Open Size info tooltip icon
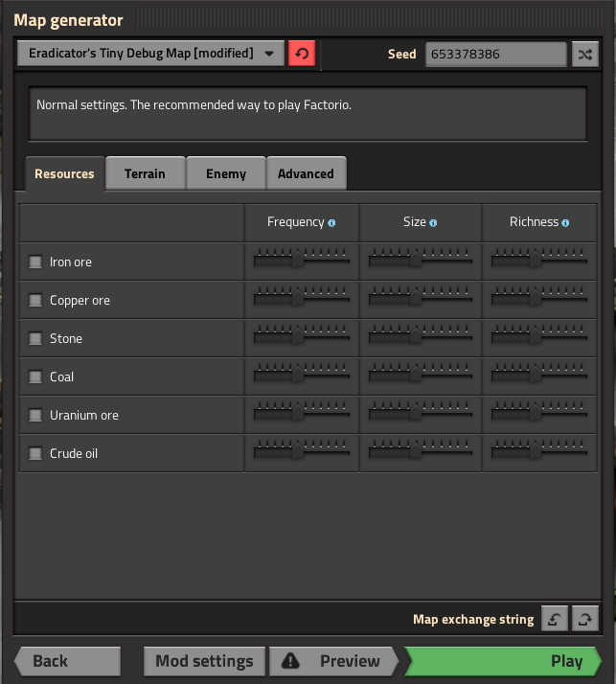 pyautogui.click(x=433, y=223)
